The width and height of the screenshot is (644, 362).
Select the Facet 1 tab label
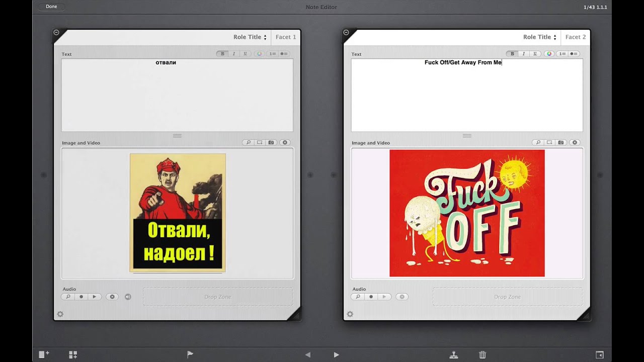point(286,37)
